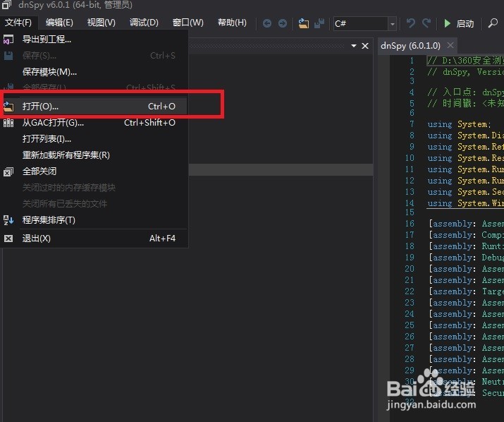Click the dnSpy window icon in title bar
The image size is (504, 422).
[6, 4]
